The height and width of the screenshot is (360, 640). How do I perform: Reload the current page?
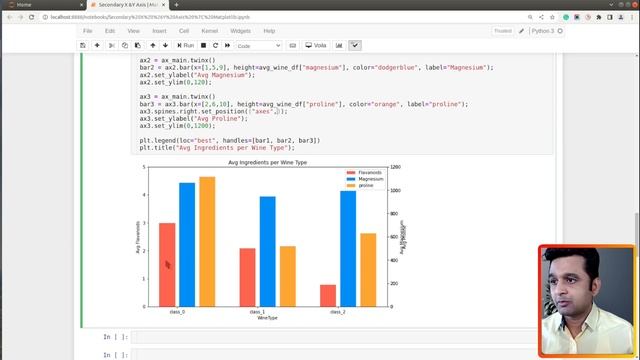pyautogui.click(x=31, y=17)
